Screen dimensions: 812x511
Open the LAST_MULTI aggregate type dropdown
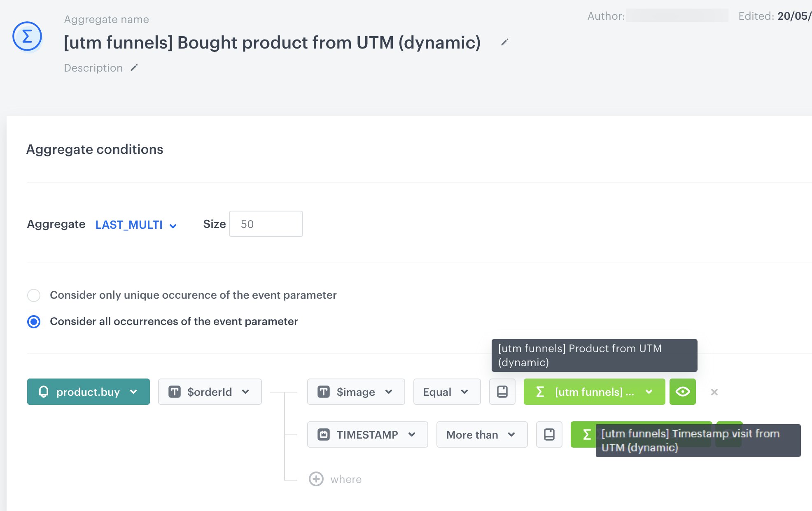click(136, 225)
